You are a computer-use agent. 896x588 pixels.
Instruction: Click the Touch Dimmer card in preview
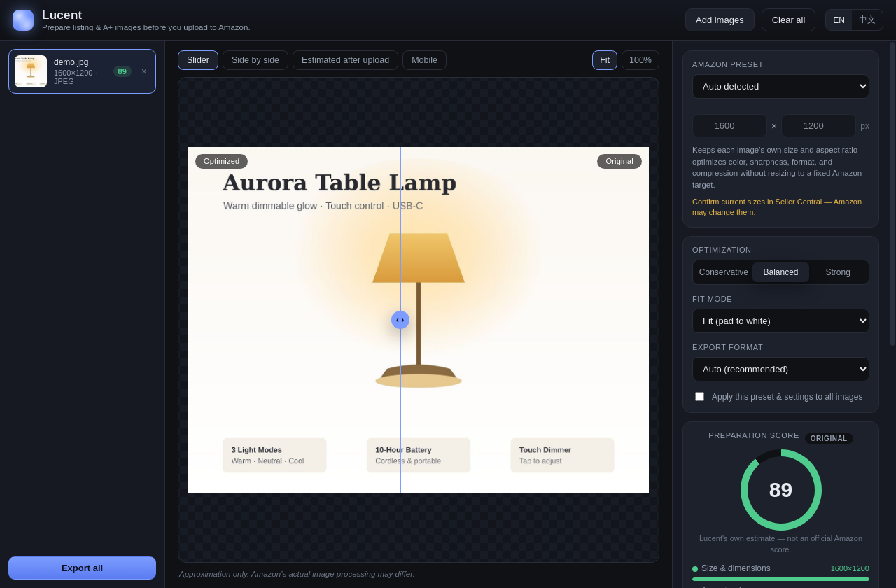562,456
